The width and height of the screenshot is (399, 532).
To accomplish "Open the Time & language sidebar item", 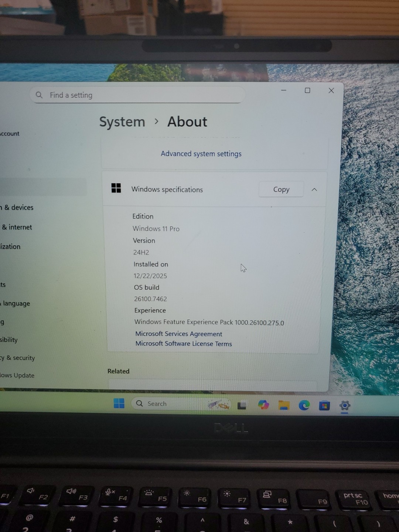I will pyautogui.click(x=16, y=303).
